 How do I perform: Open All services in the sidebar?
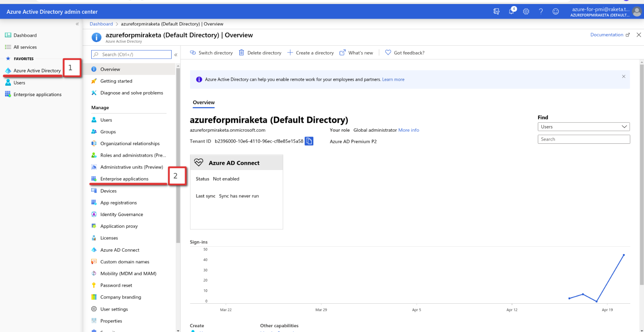pos(25,47)
